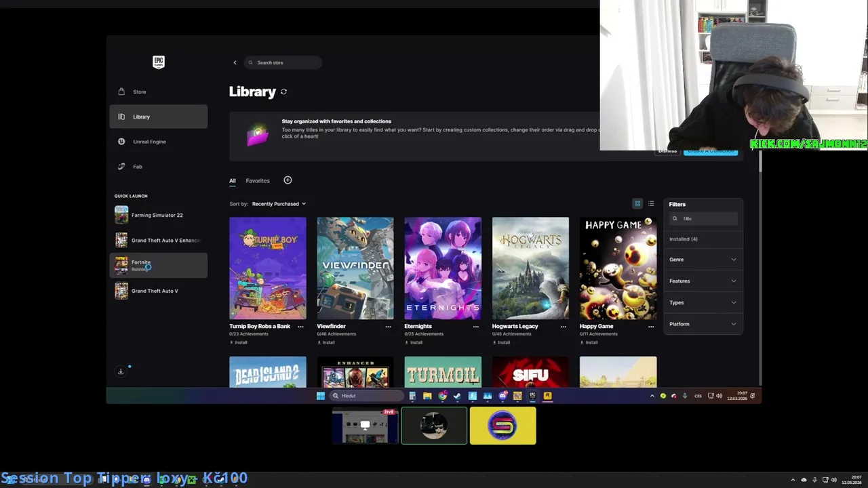Click the Search store field
This screenshot has width=868, height=488.
click(283, 62)
